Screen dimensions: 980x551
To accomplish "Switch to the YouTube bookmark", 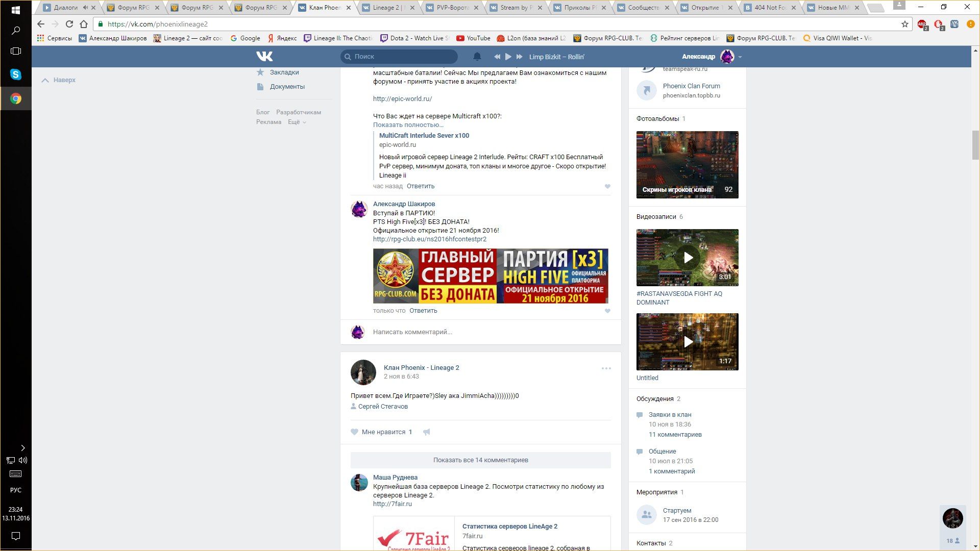I will 473,38.
